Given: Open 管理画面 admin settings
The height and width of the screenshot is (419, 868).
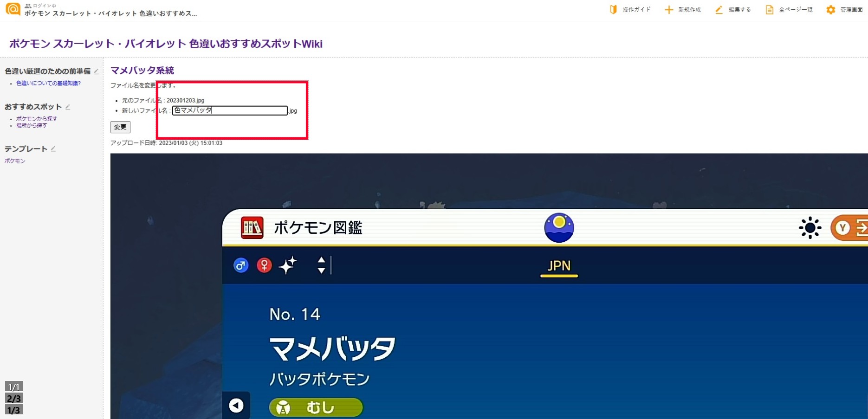Looking at the screenshot, I should coord(844,9).
